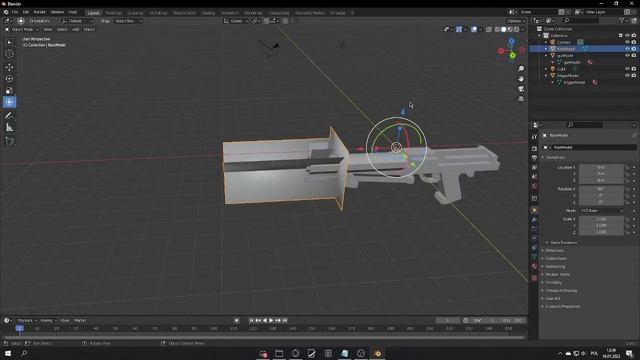Screen dimensions: 640x360
Task: Open the Object Mode dropdown
Action: pos(22,29)
